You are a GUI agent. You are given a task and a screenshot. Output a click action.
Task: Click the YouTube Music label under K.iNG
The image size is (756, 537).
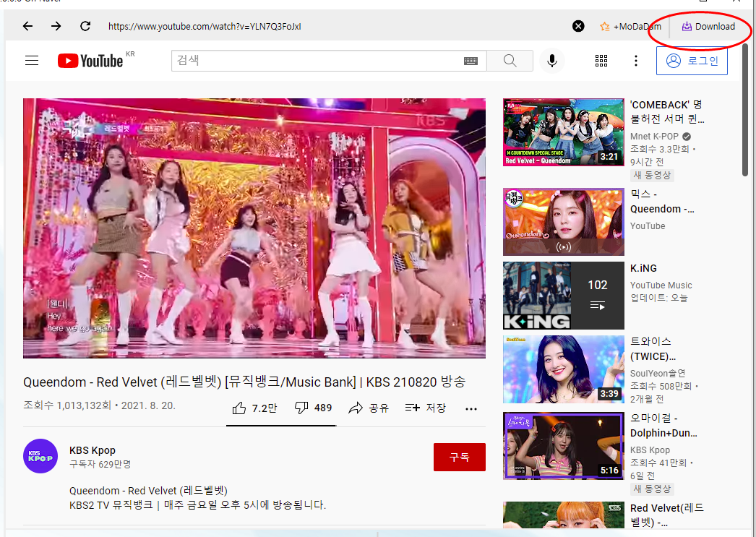[661, 285]
